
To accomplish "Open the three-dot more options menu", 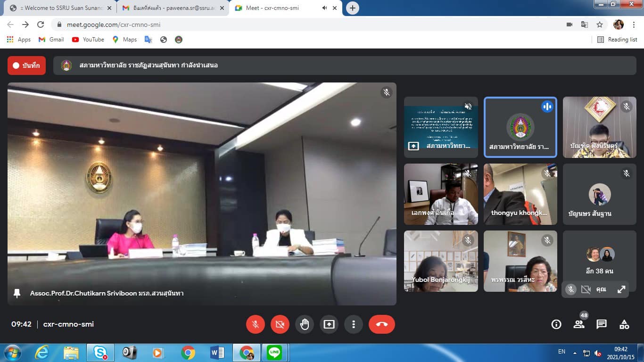I will coord(353,324).
